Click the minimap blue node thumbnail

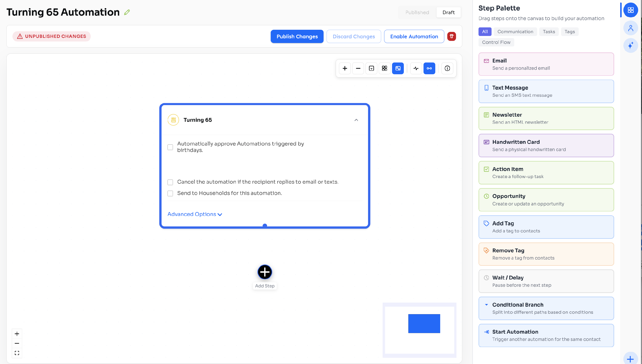click(x=424, y=324)
